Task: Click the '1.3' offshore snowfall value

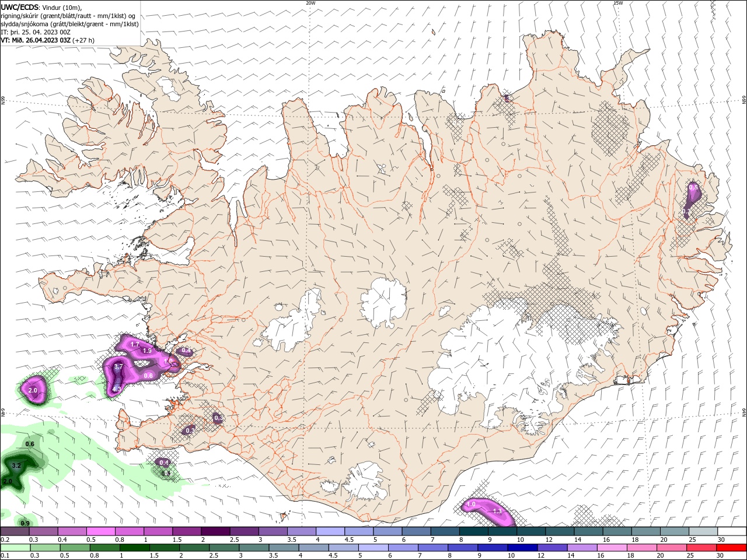Action: coord(497,511)
